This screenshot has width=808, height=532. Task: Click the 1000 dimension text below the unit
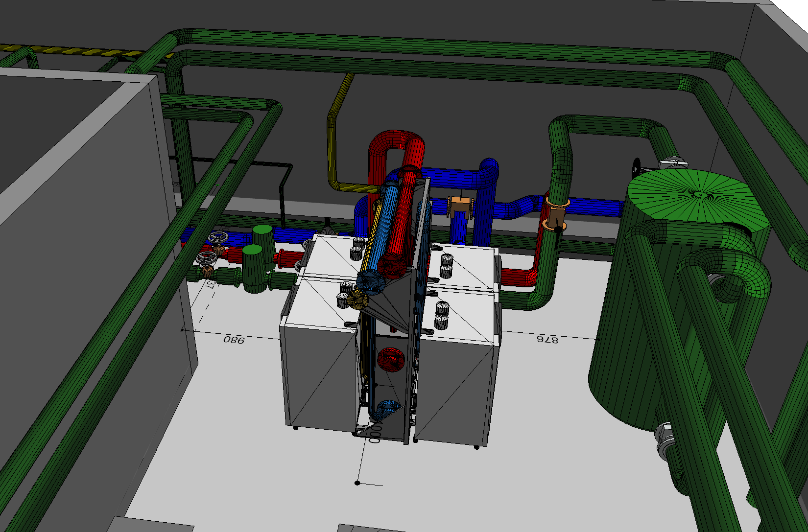point(375,434)
